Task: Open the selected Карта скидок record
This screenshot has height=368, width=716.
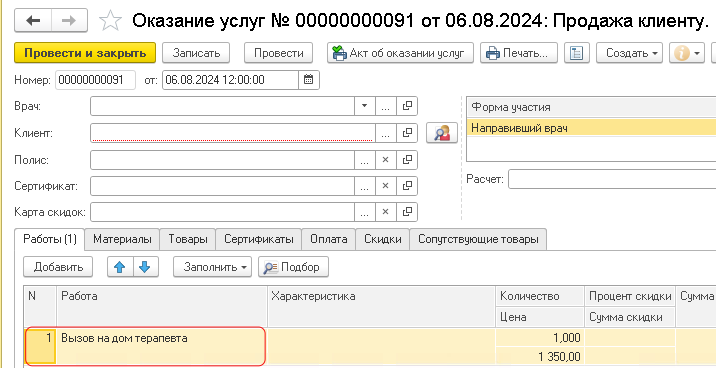Action: pos(407,212)
